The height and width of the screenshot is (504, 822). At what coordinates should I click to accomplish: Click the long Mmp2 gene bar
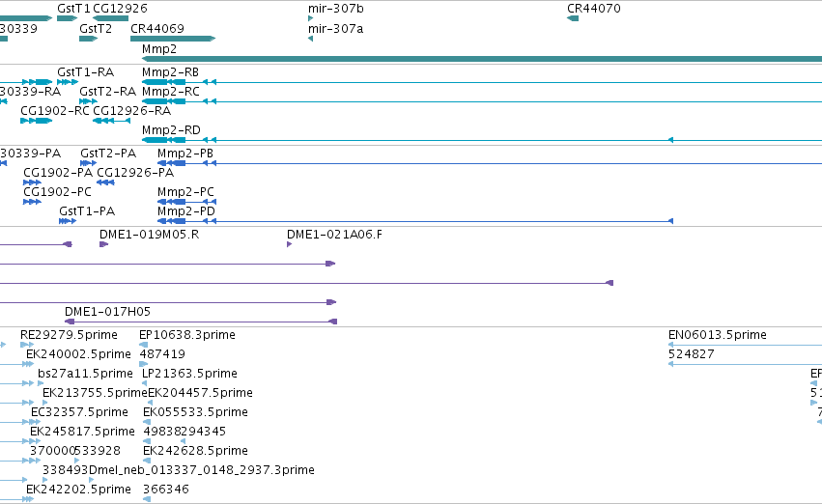[x=482, y=59]
